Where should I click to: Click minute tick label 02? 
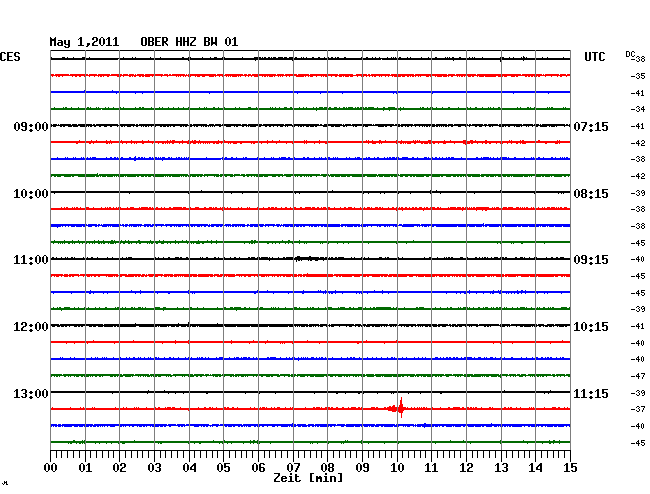point(119,468)
